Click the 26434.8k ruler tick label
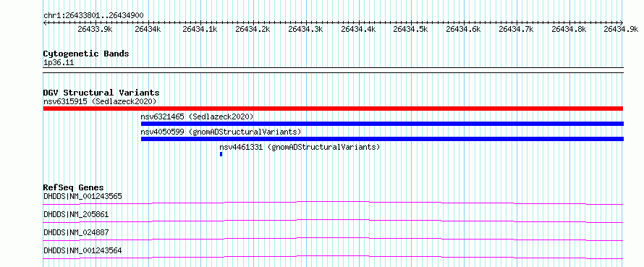 click(569, 29)
